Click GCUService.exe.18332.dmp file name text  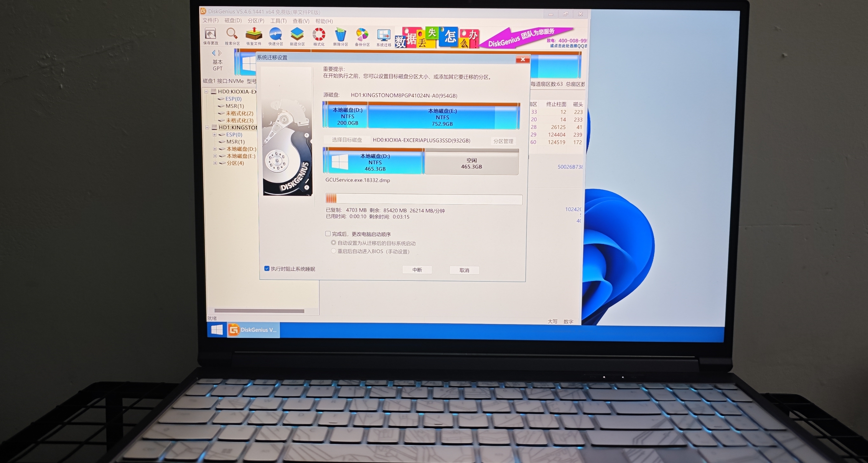(358, 180)
